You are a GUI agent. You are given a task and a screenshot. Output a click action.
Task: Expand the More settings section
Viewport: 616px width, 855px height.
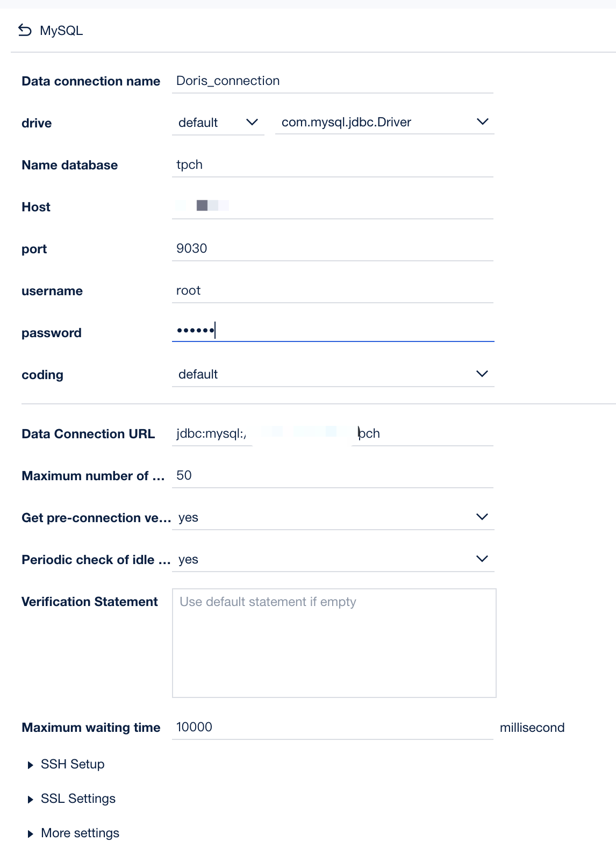(x=80, y=832)
